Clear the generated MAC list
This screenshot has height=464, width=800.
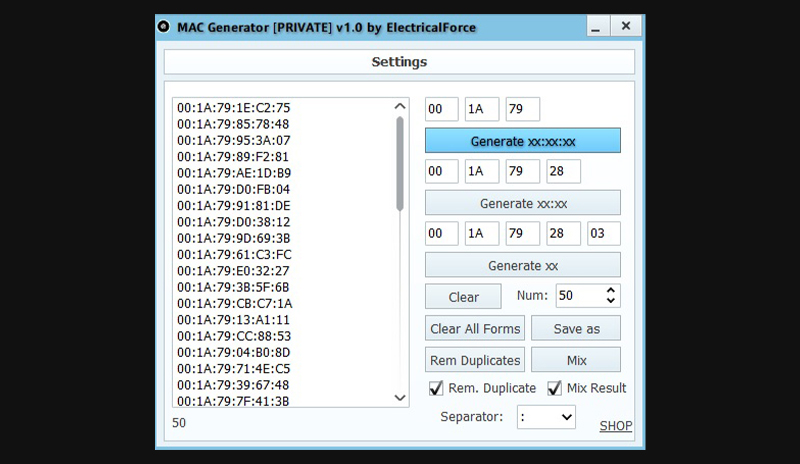(463, 297)
